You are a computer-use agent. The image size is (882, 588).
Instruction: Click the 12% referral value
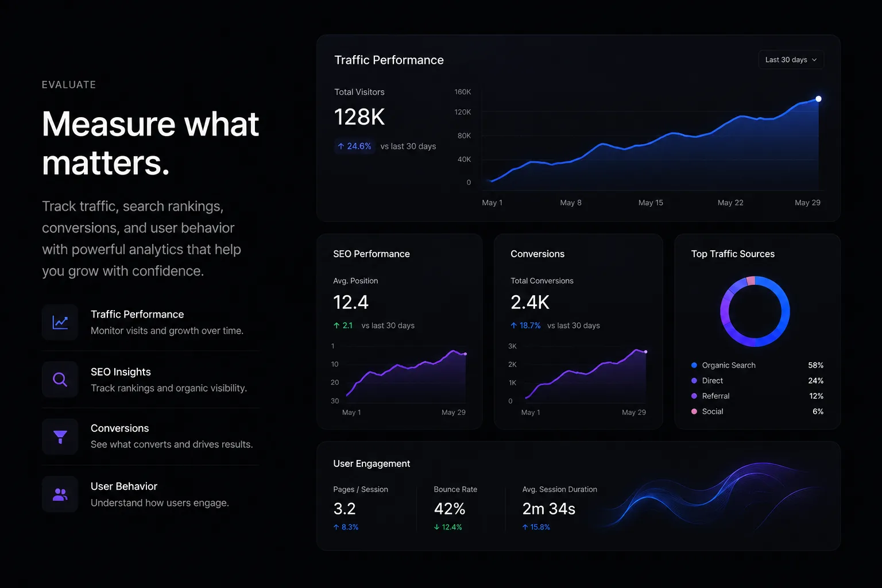(x=817, y=396)
